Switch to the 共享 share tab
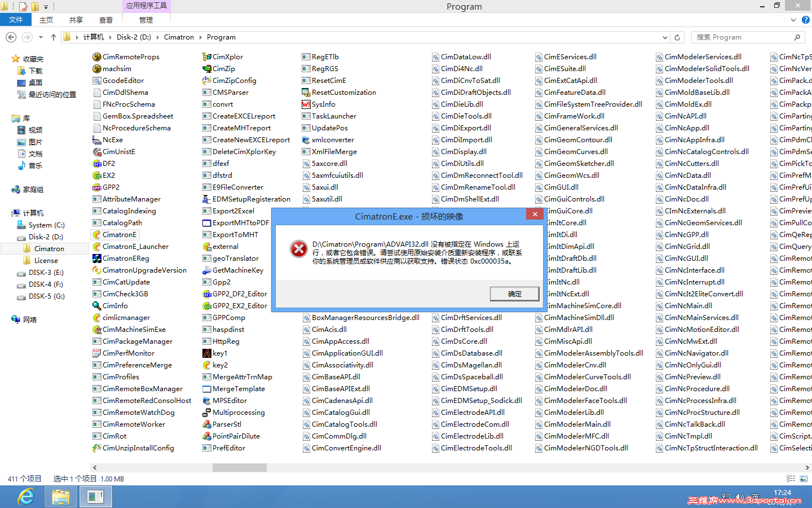 coord(76,20)
